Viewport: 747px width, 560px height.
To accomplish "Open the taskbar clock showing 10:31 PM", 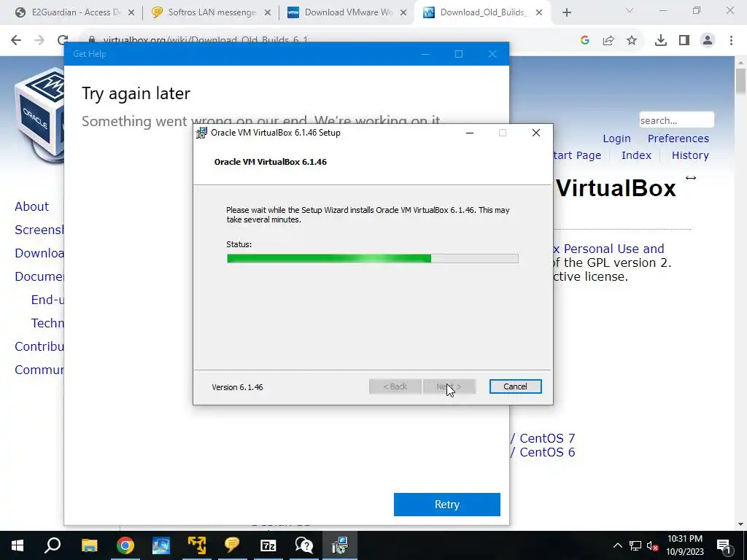I will coord(685,545).
